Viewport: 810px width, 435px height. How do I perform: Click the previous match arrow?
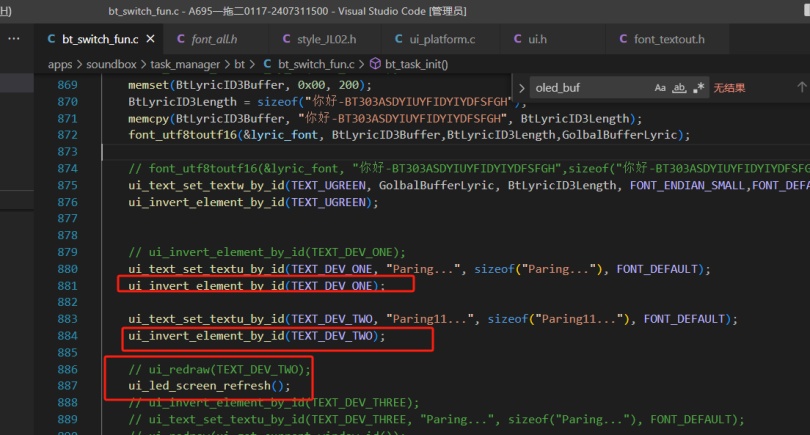point(801,87)
